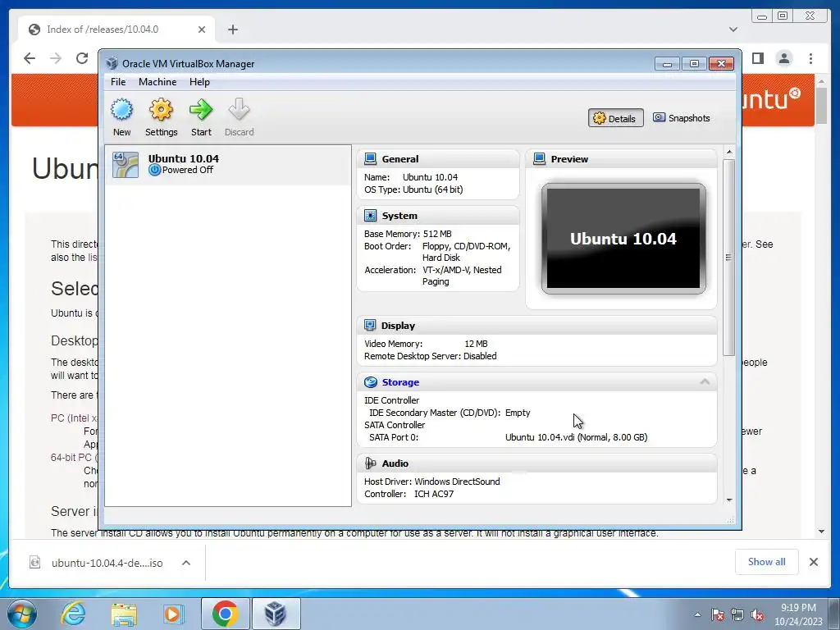Go back in Chrome browser
This screenshot has height=630, width=840.
point(30,58)
